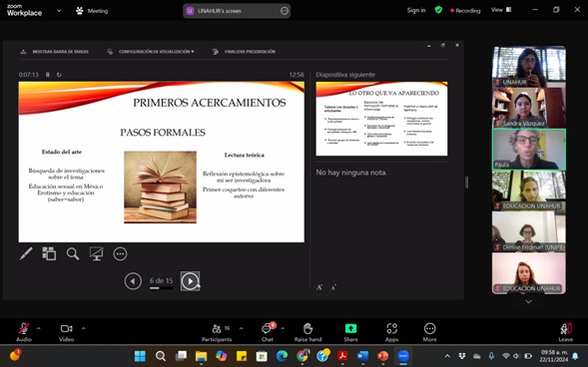Toggle black screen slide show icon
Screen dimensions: 588x367
(x=97, y=254)
